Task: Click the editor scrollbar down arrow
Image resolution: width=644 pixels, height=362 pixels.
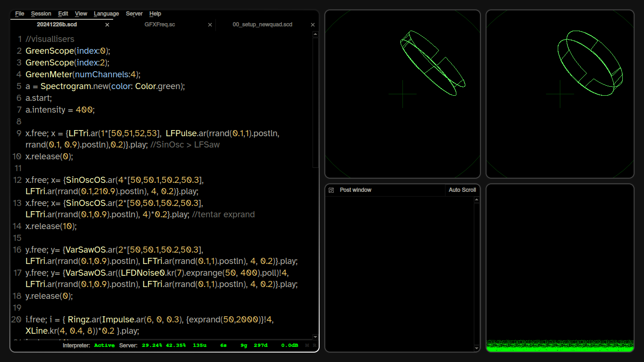Action: tap(316, 337)
